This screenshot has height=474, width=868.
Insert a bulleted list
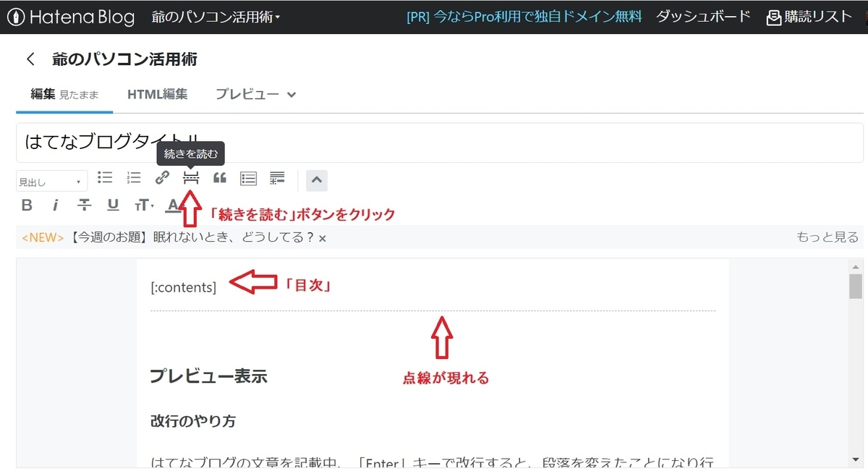[x=105, y=178]
